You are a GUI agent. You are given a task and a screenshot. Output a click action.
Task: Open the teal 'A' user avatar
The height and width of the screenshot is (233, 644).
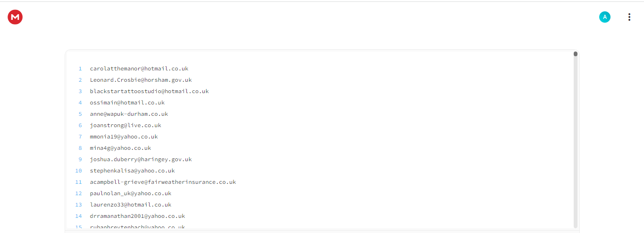pos(604,17)
